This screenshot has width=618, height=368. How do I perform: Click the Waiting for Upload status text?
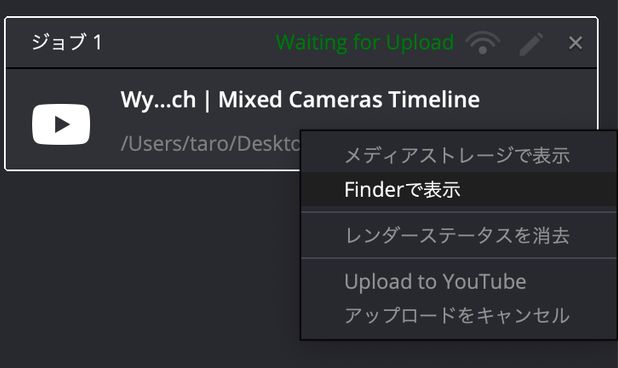pos(365,42)
